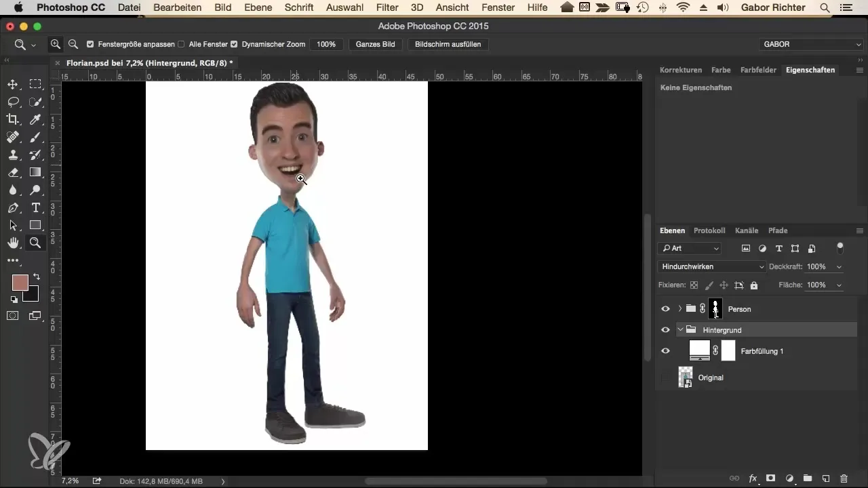Image resolution: width=868 pixels, height=488 pixels.
Task: Select the Brush tool
Action: click(x=35, y=137)
